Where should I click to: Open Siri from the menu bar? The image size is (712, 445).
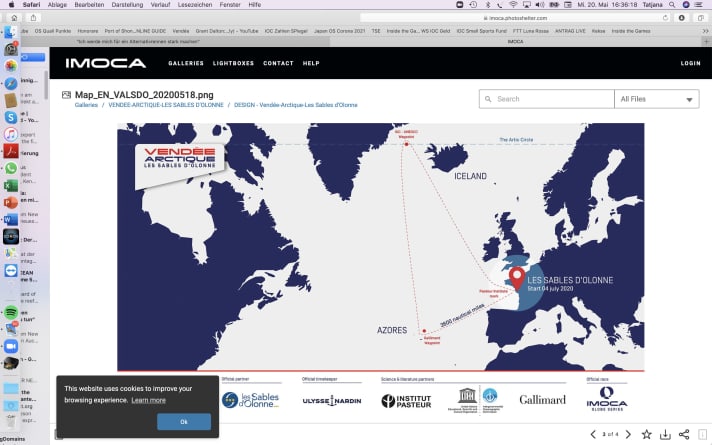pyautogui.click(x=686, y=5)
